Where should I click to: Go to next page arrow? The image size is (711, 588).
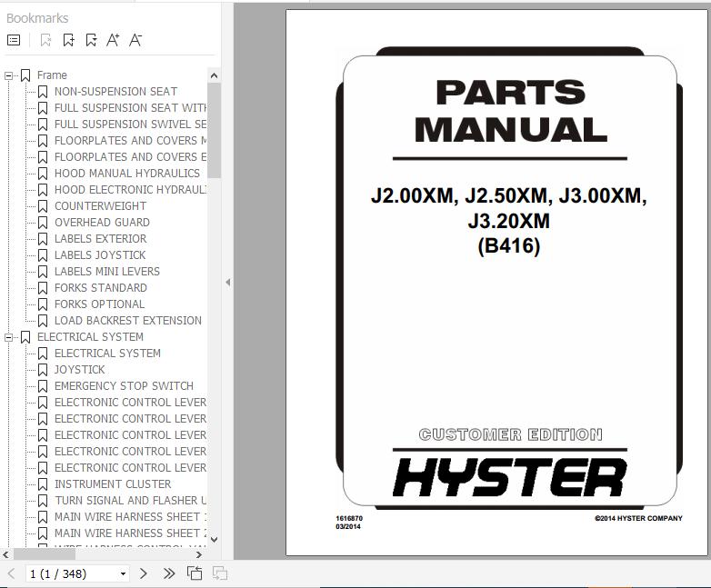tap(144, 573)
